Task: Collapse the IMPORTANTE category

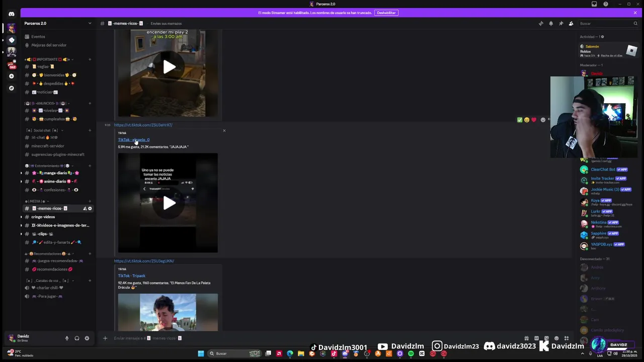Action: (x=48, y=59)
